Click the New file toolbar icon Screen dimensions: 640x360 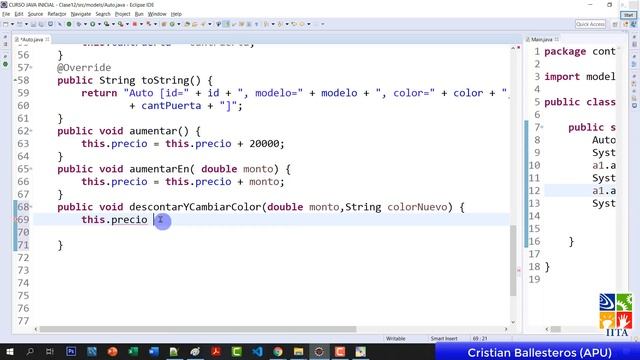pos(5,24)
